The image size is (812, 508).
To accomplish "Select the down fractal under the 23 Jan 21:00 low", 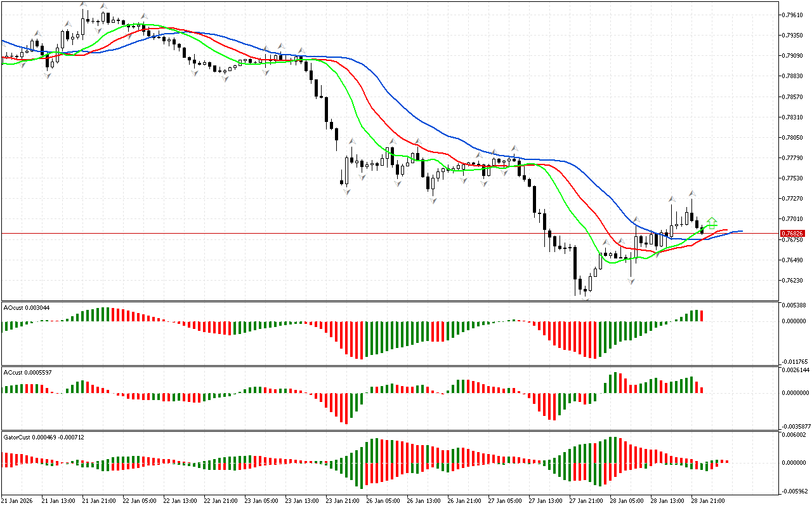I will (x=346, y=190).
